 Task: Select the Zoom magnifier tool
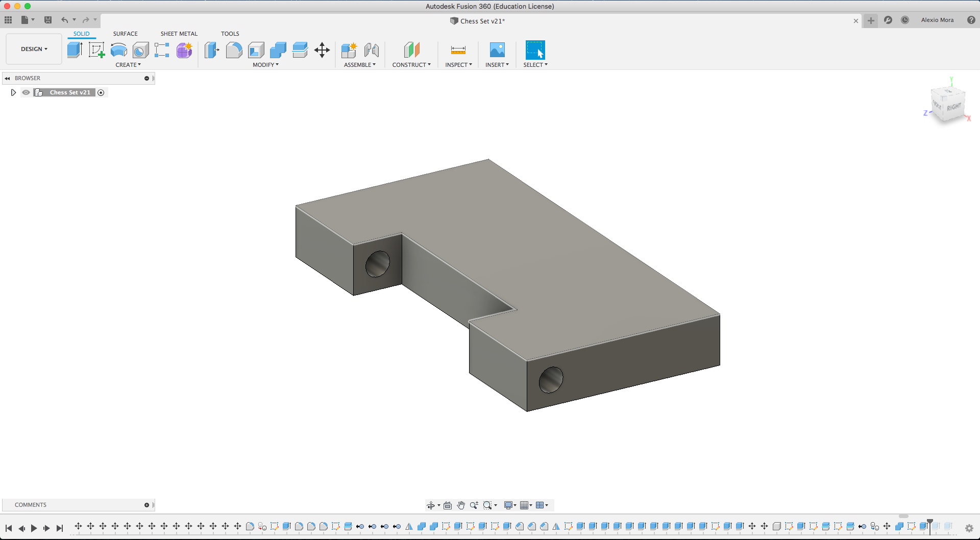(x=474, y=505)
